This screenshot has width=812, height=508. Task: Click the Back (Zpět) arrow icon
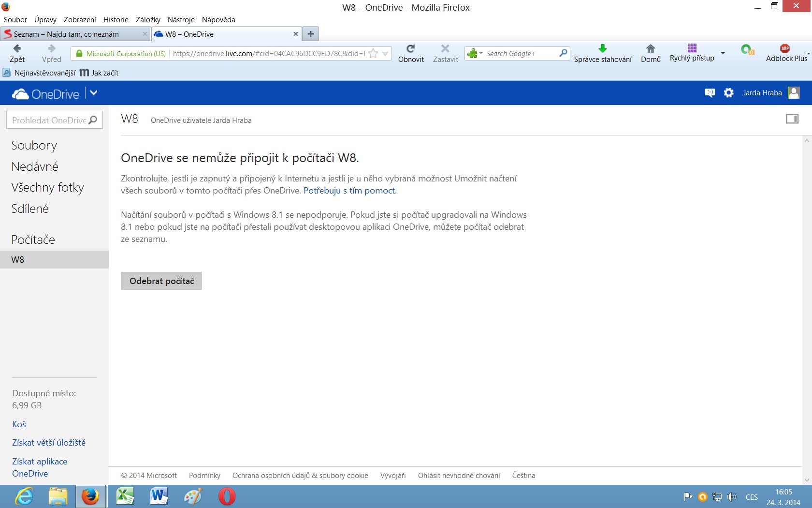coord(17,48)
